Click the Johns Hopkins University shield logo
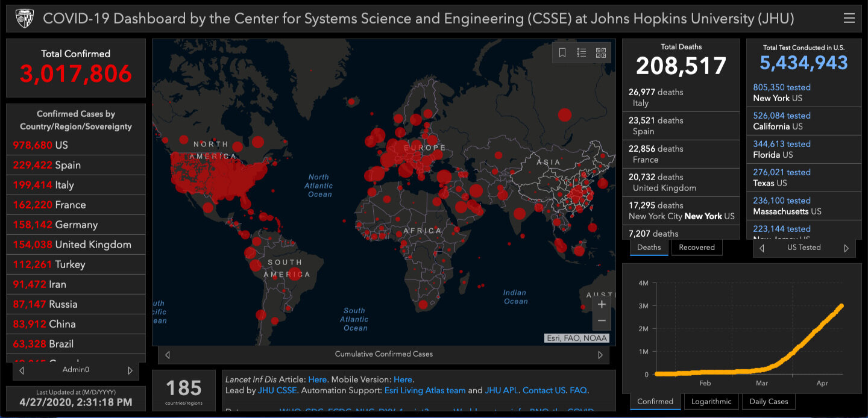Viewport: 868px width, 418px height. 24,19
